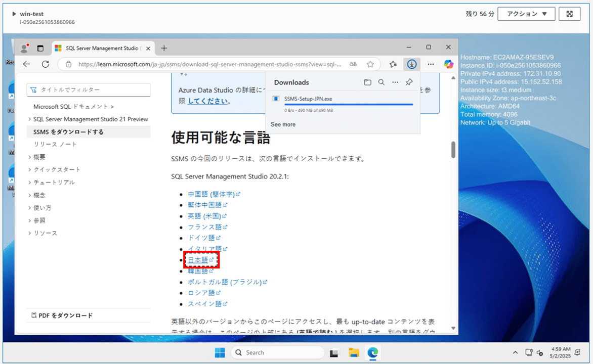
Task: View site info lock icon
Action: click(x=68, y=64)
